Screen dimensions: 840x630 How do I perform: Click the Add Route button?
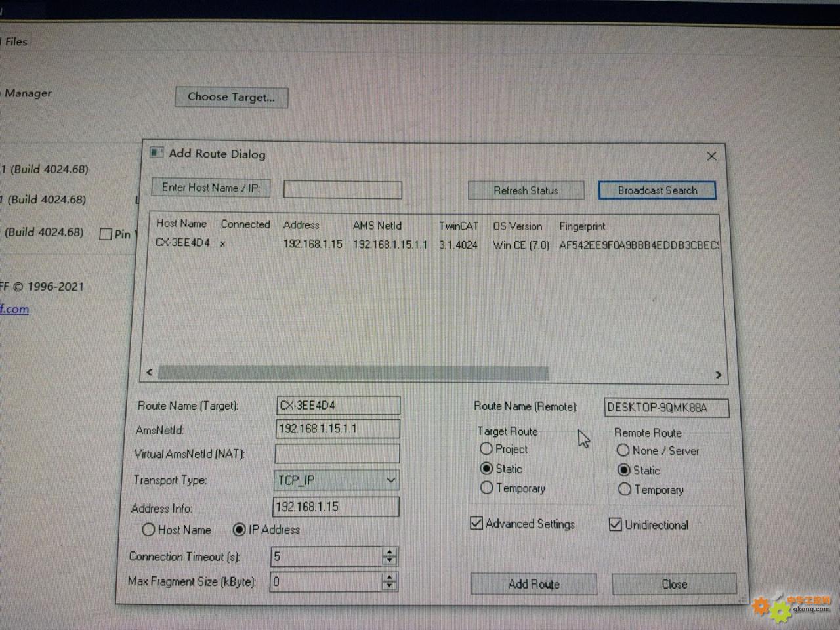point(534,584)
